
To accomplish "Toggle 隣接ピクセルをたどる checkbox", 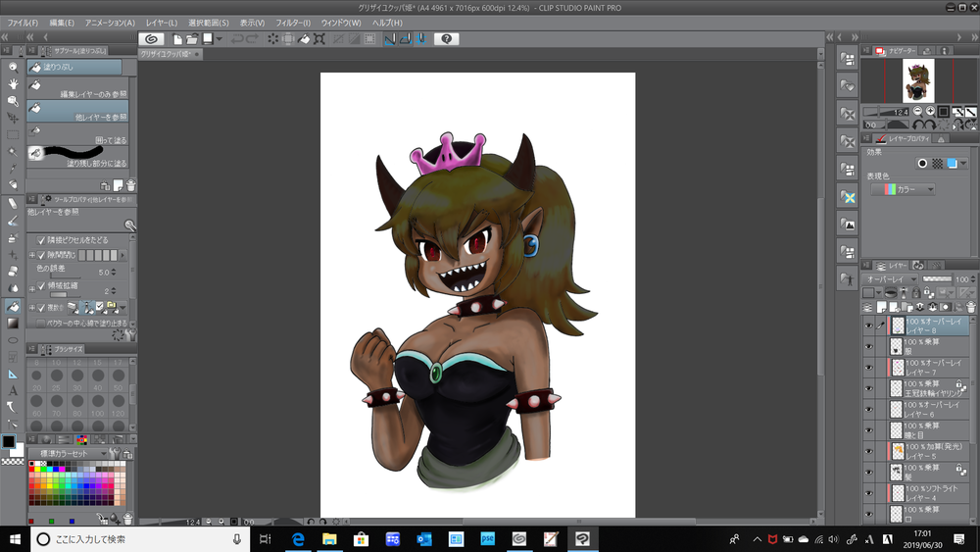I will [x=41, y=240].
